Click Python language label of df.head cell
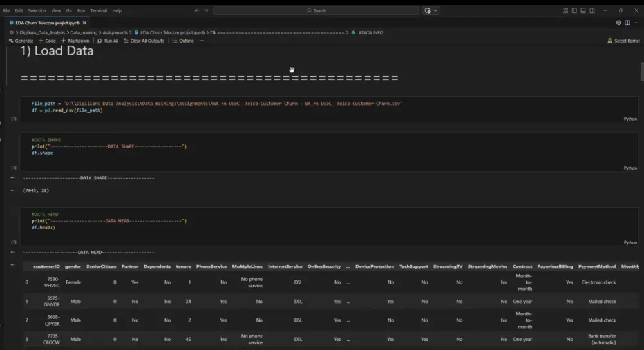Viewport: 644px width, 350px height. click(x=630, y=242)
